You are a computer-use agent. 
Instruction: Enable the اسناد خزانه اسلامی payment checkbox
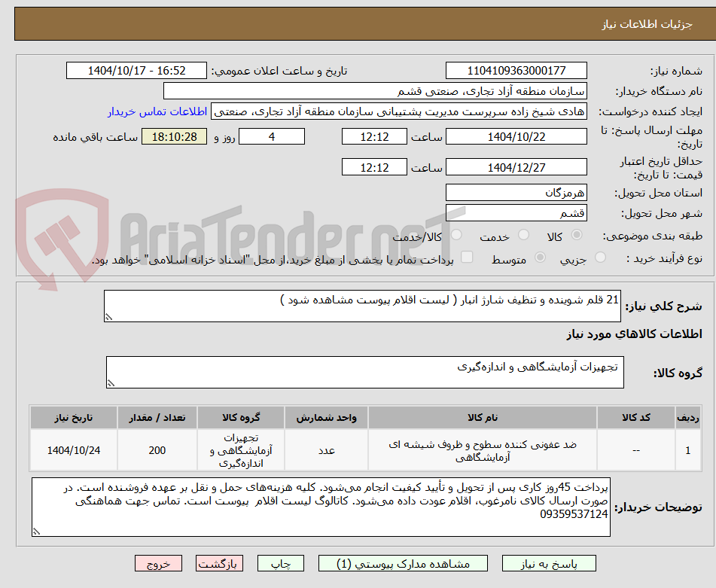pyautogui.click(x=467, y=257)
